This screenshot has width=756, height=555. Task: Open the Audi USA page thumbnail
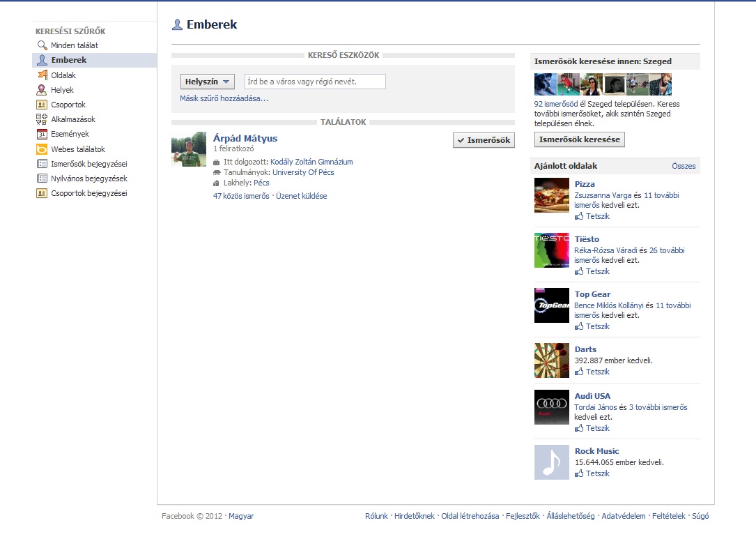552,407
